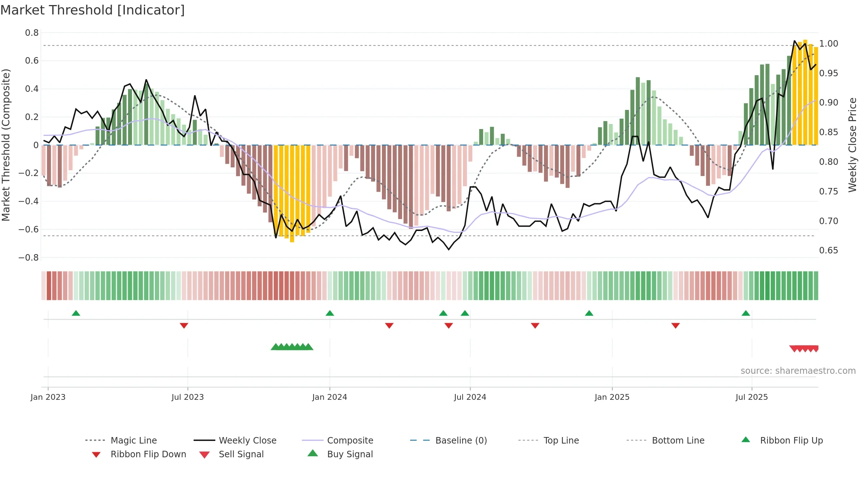
Task: Click the red triangle icon beside Sell Signal
Action: point(204,455)
